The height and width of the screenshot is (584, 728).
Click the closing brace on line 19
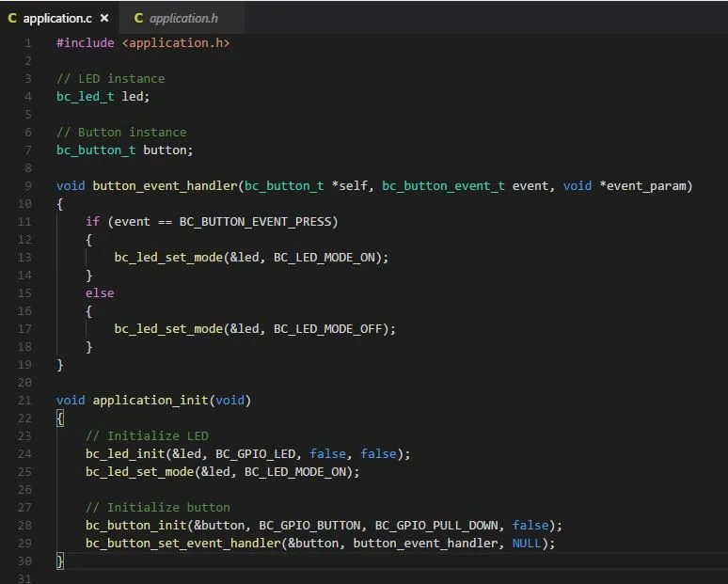pos(60,365)
